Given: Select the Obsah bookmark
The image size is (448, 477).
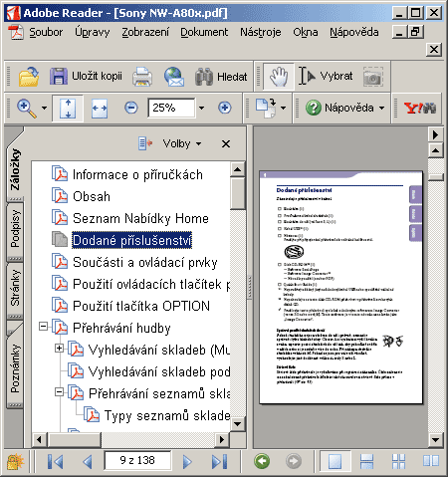Looking at the screenshot, I should pos(92,196).
